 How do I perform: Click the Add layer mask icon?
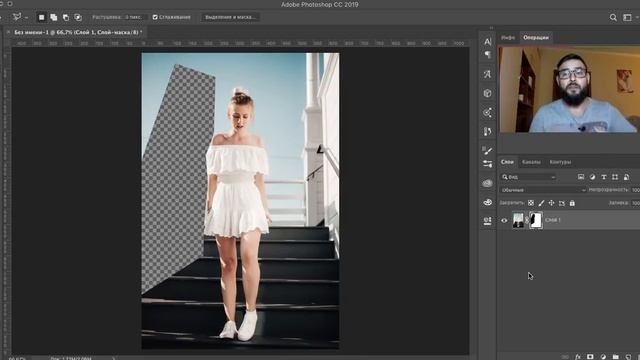[x=590, y=357]
